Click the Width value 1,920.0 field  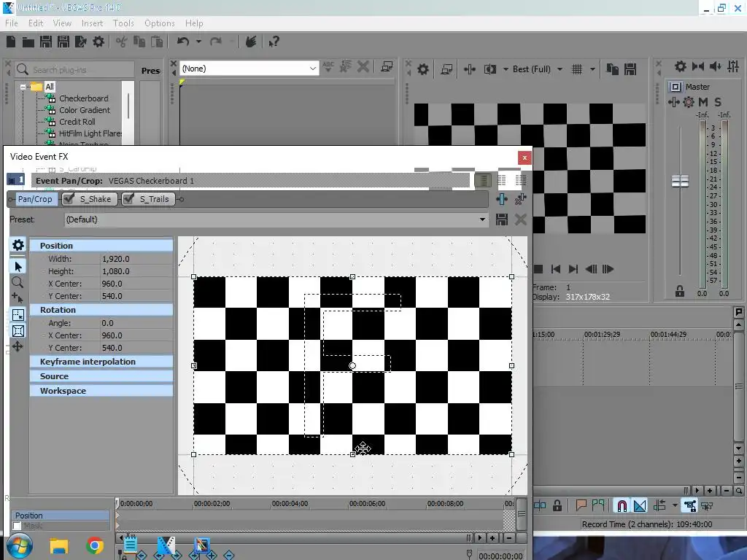[136, 259]
